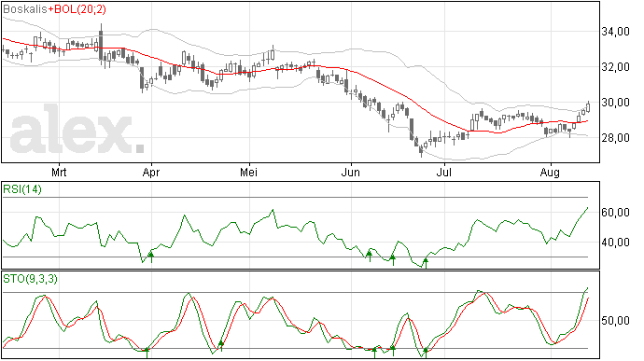Click the 60,00 RSI axis label
644x361 pixels.
pos(615,213)
